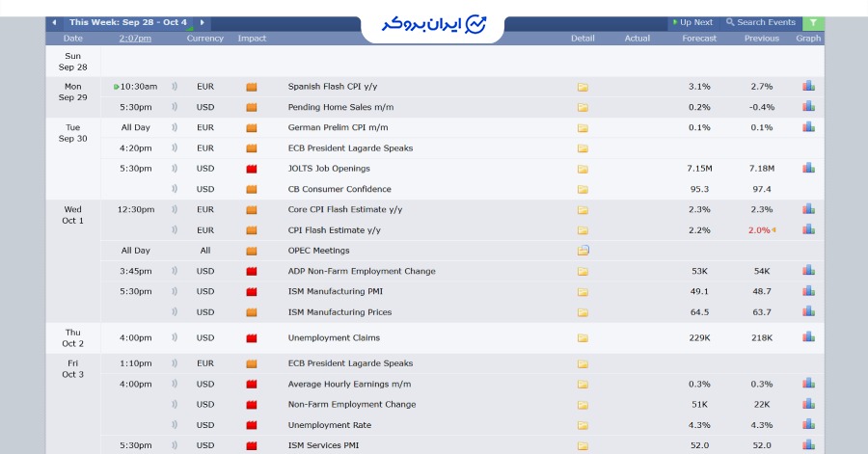Click red impact marker for ISM Services PMI

(252, 445)
